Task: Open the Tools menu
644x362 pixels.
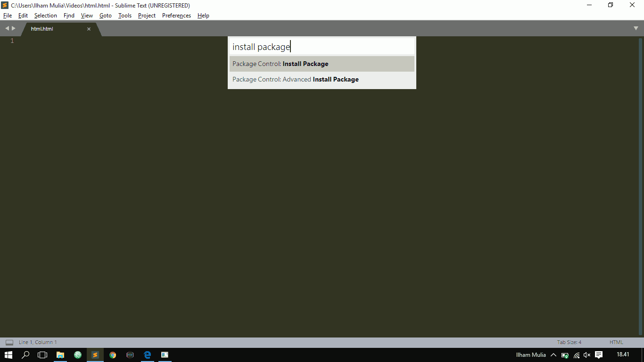Action: tap(125, 16)
